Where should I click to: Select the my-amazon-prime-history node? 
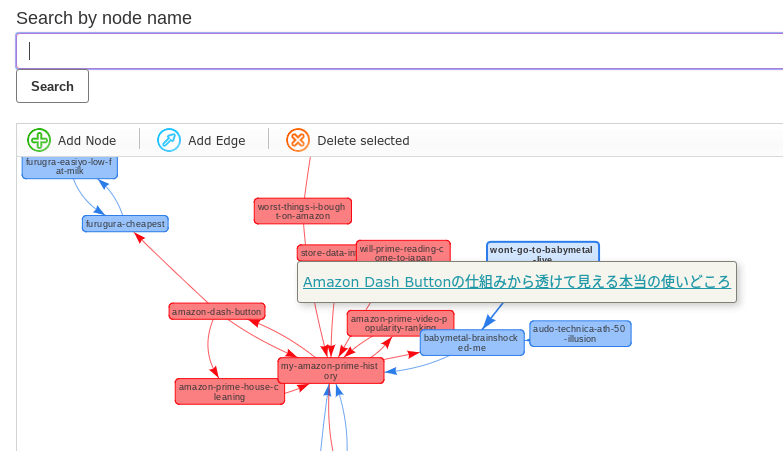tap(331, 371)
